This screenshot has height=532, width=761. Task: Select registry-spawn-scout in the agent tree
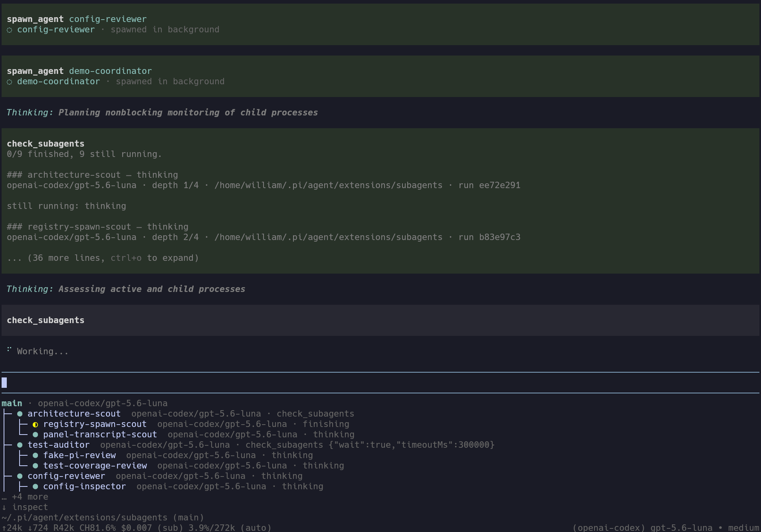(x=95, y=424)
